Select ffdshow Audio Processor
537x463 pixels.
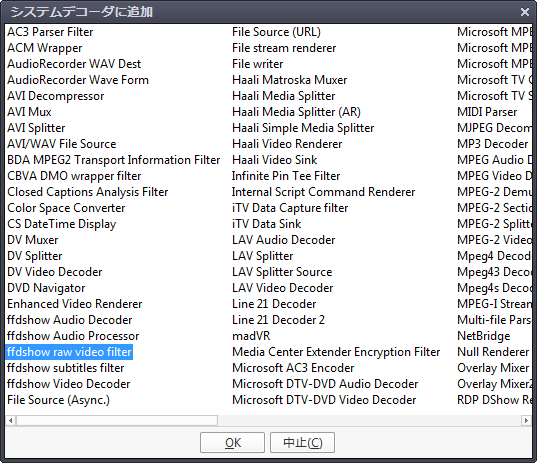pos(73,336)
